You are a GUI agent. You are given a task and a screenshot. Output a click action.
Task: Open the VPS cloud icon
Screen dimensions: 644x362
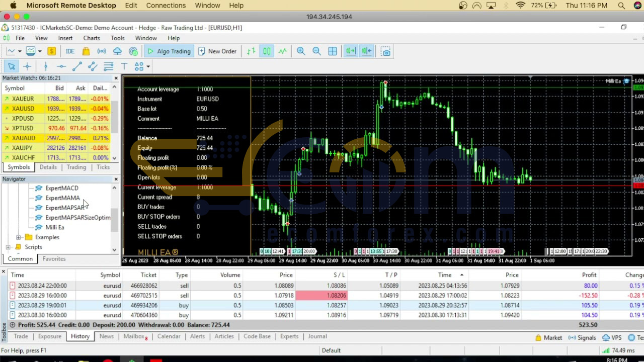click(x=117, y=51)
